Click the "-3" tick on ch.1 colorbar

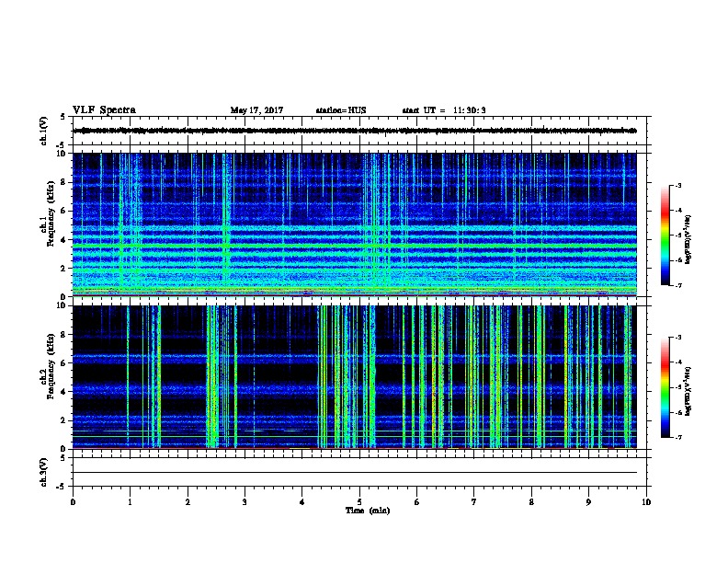pos(677,185)
